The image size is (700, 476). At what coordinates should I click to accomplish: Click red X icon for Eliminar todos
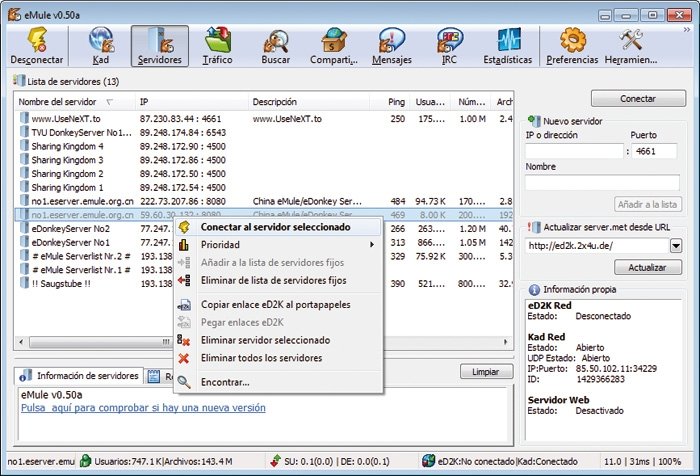pos(183,358)
